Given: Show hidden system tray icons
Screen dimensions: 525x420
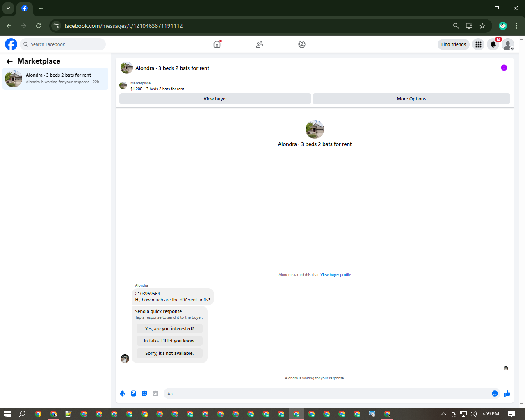Looking at the screenshot, I should coord(443,414).
